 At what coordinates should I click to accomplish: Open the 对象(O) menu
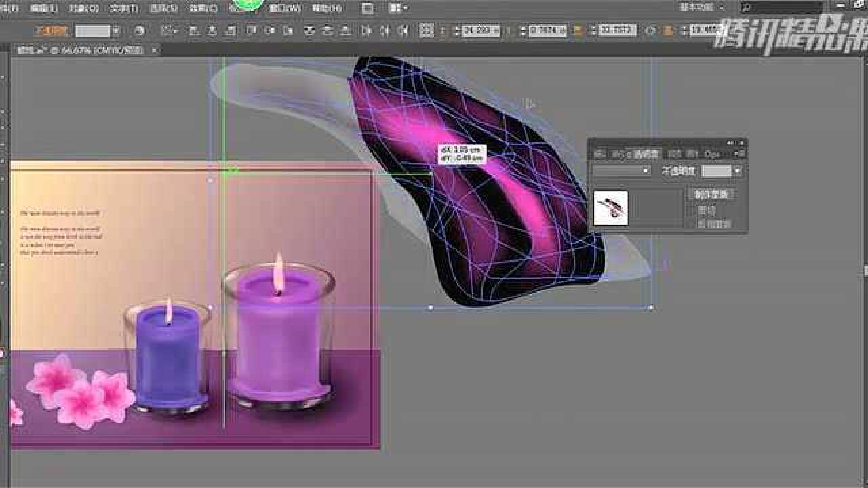point(84,9)
